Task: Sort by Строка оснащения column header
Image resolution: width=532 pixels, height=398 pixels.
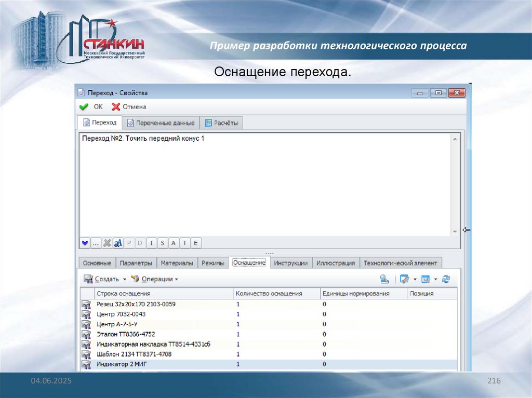Action: click(164, 294)
